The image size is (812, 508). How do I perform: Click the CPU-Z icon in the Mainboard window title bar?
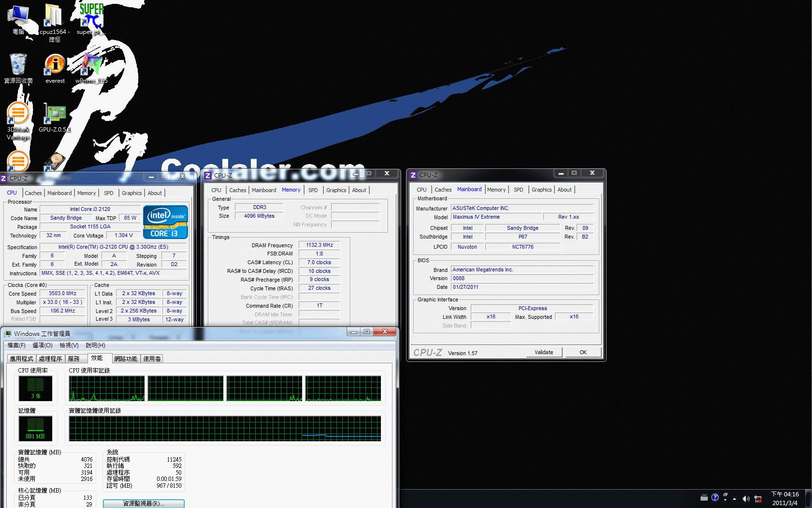tap(413, 175)
